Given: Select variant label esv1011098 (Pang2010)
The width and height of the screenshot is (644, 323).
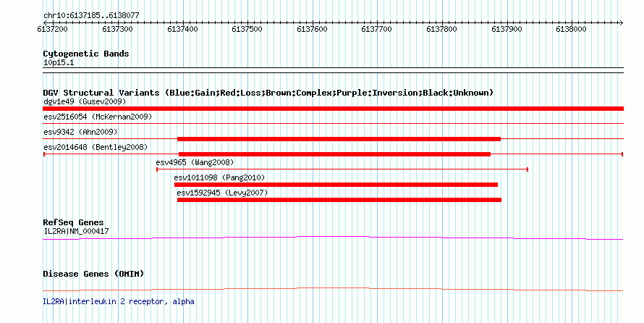Looking at the screenshot, I should coord(219,177).
